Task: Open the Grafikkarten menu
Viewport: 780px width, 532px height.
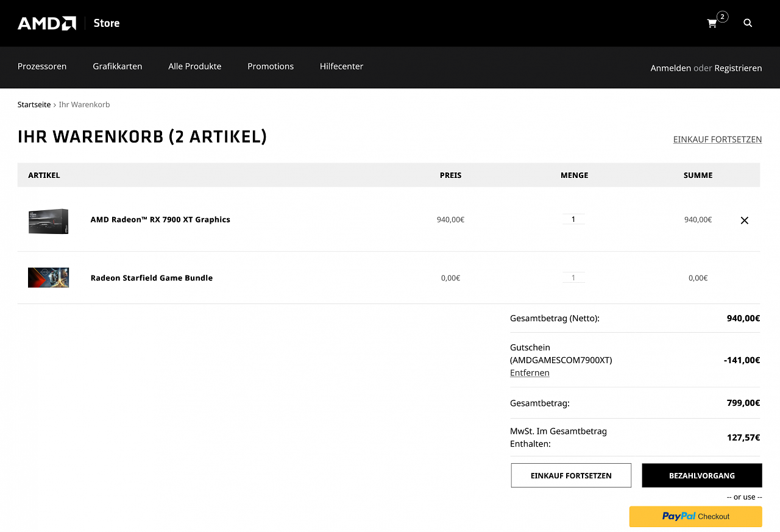Action: point(118,66)
